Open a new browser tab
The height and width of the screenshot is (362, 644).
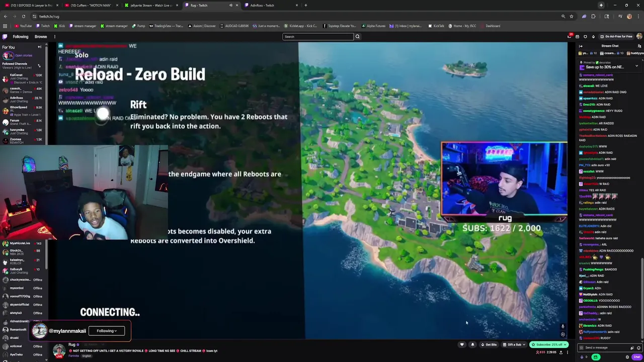tap(306, 6)
